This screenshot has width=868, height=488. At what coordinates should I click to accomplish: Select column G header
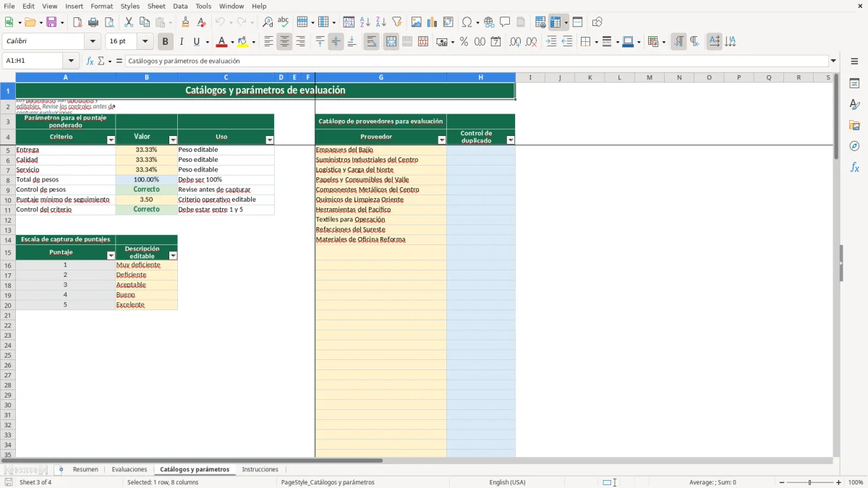coord(381,77)
